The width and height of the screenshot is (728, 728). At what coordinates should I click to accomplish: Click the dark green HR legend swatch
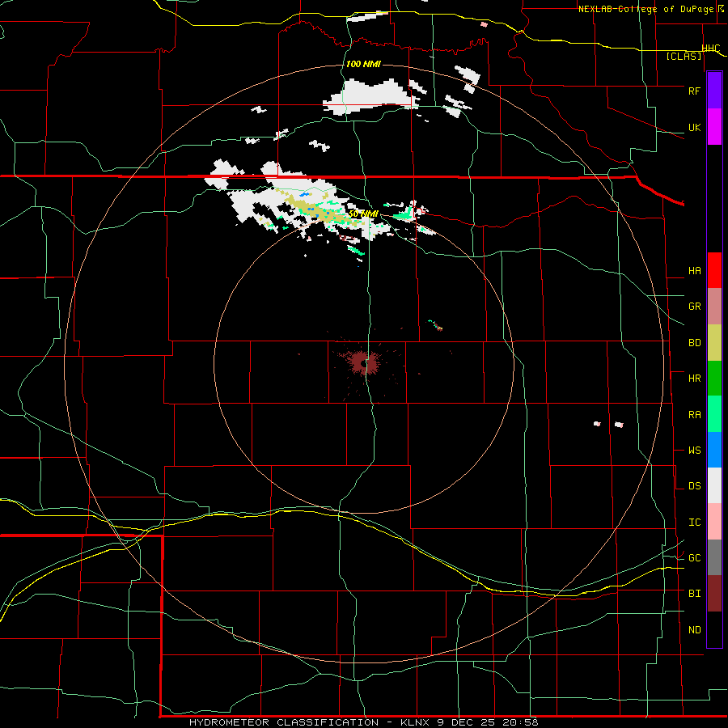click(714, 379)
